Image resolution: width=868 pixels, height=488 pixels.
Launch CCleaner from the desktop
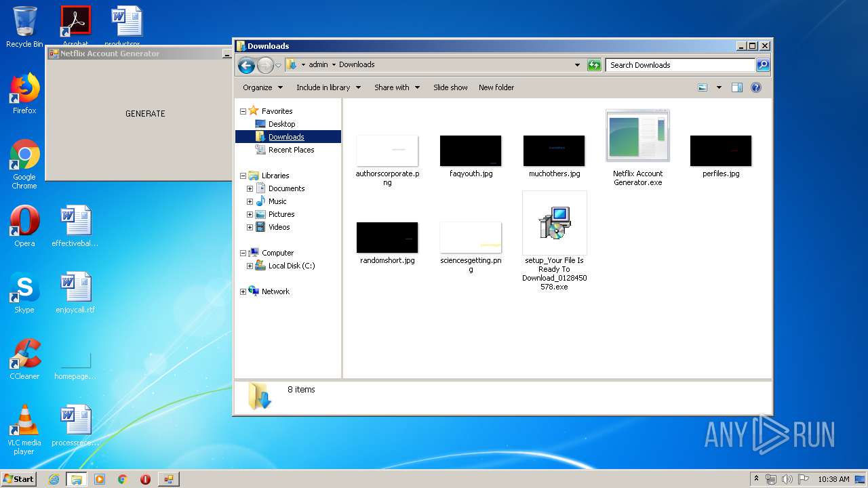coord(24,359)
